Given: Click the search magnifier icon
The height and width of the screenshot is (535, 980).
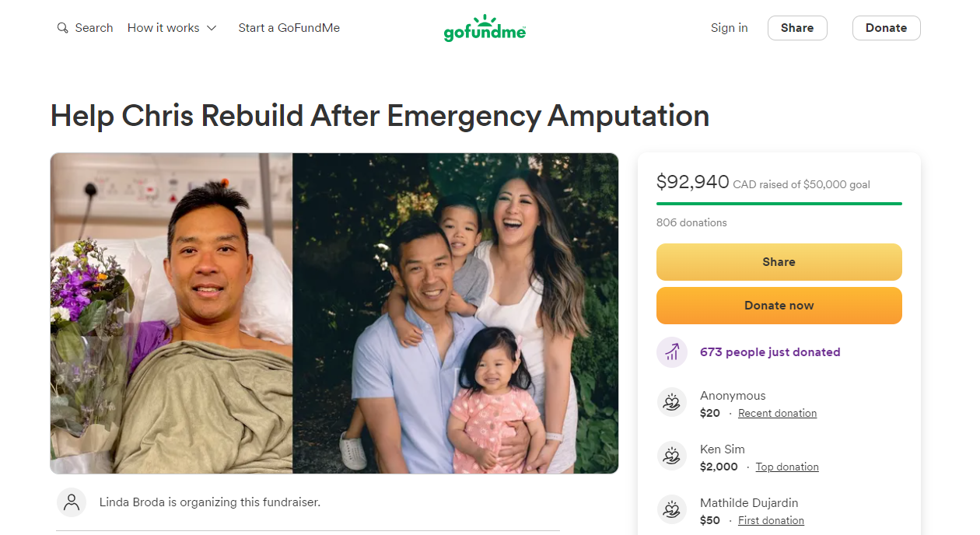Looking at the screenshot, I should (x=62, y=28).
